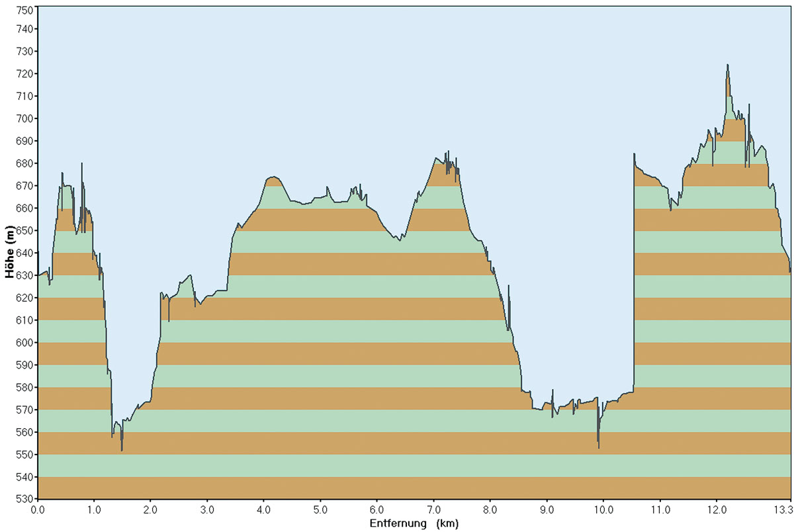Screen dimensions: 794x532
Task: Click the valley low point near 6.4 km
Action: tap(399, 241)
